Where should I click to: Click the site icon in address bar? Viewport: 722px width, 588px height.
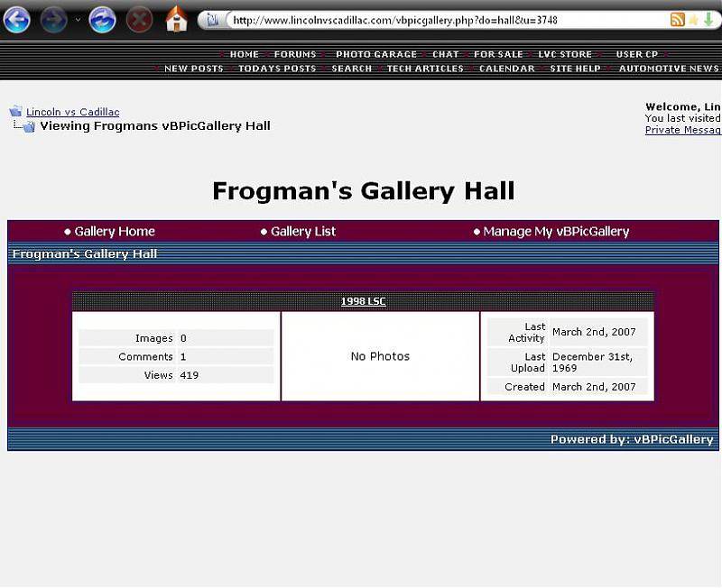click(211, 20)
